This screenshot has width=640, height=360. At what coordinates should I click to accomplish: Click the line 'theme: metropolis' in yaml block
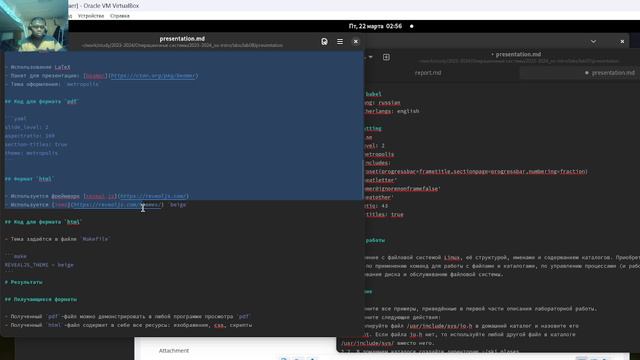tap(31, 153)
